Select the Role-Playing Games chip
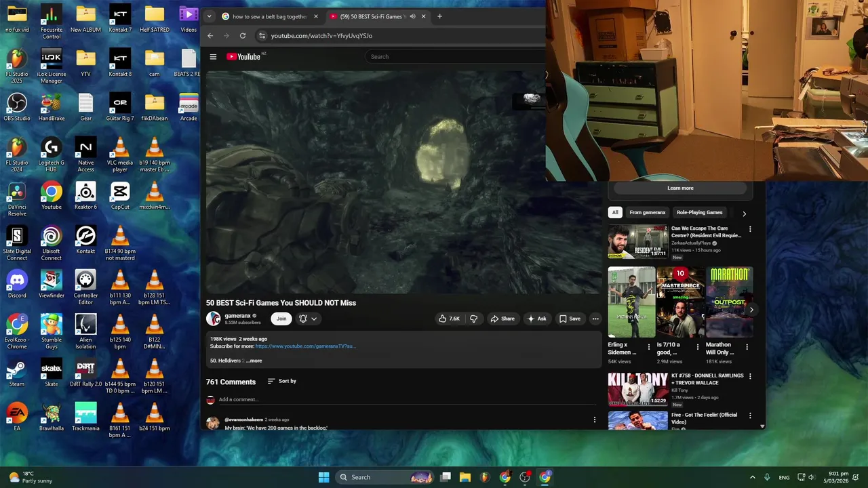The width and height of the screenshot is (868, 488). click(699, 213)
